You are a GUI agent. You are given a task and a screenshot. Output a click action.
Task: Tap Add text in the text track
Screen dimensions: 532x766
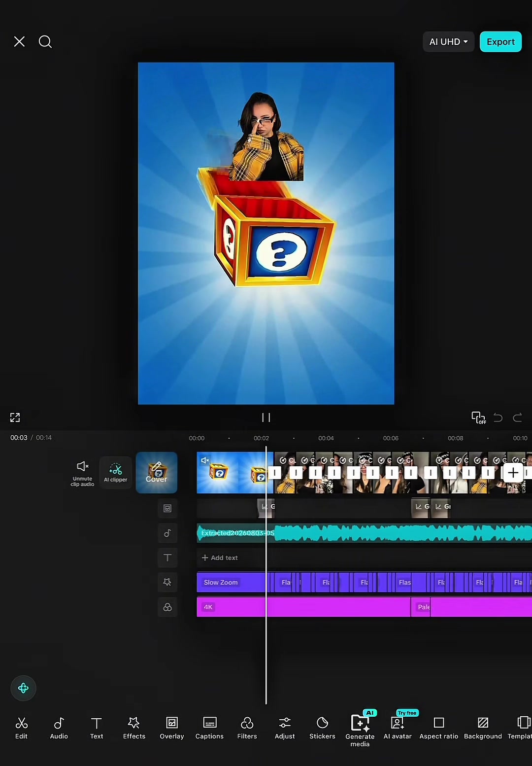tap(220, 557)
